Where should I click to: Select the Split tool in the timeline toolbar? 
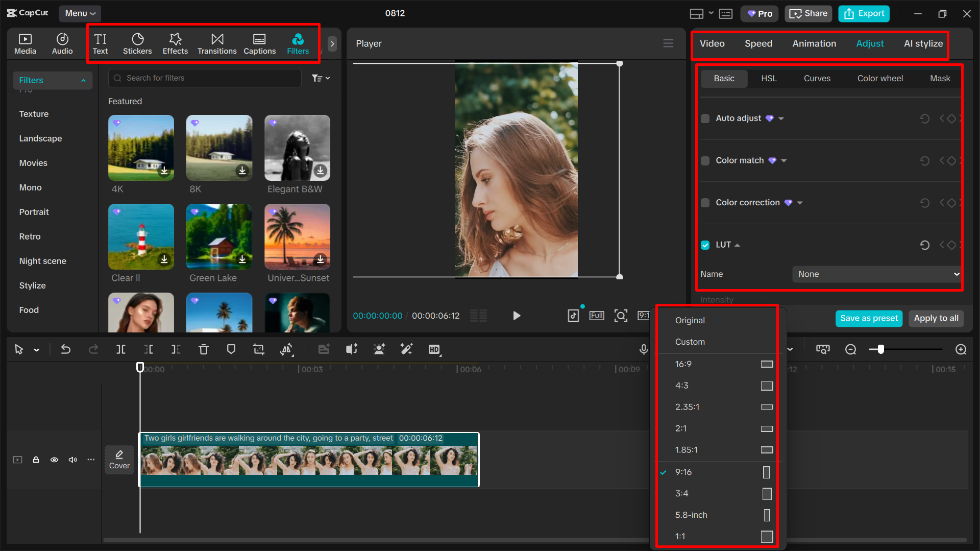pos(121,349)
